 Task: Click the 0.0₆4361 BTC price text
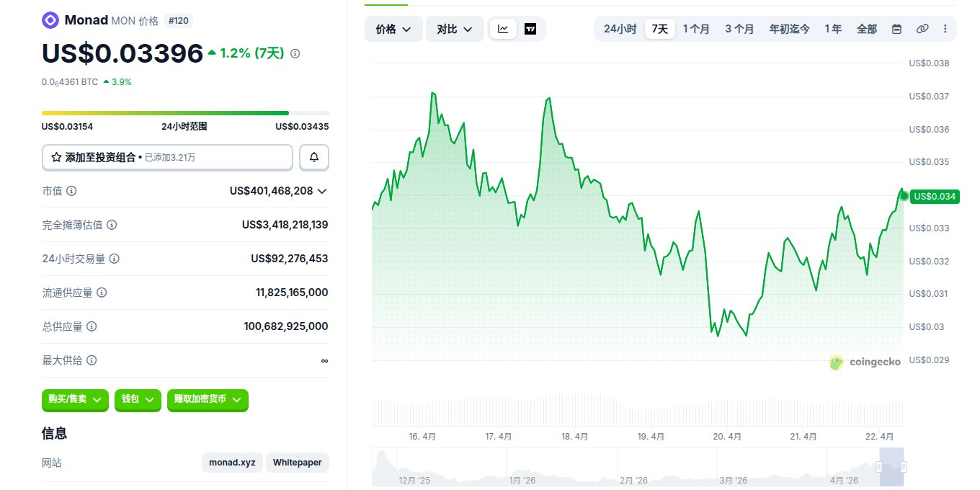tap(70, 82)
